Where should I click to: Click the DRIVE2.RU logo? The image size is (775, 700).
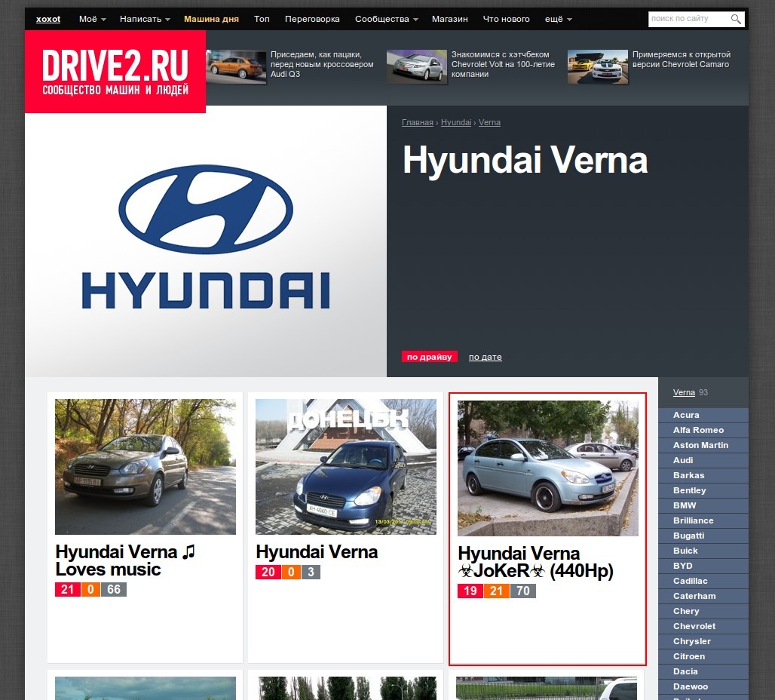(x=115, y=71)
